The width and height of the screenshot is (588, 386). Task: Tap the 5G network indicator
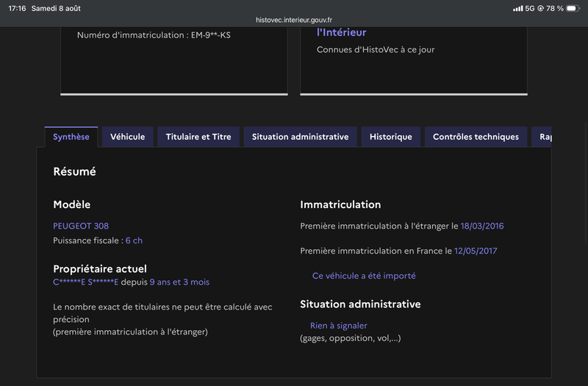click(529, 8)
